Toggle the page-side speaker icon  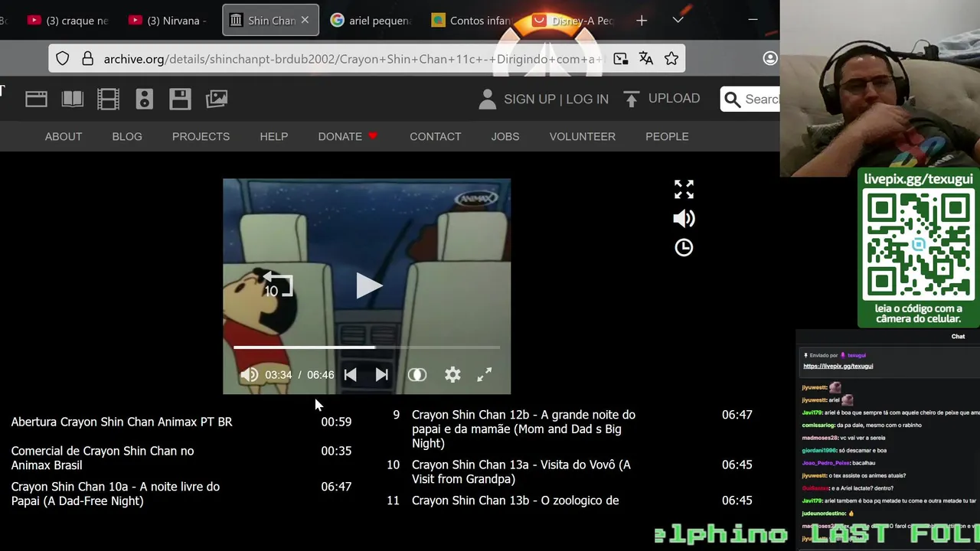click(684, 218)
